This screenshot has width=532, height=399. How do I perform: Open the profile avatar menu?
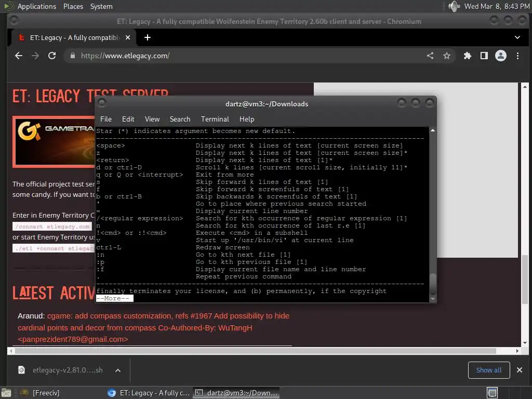tap(501, 56)
